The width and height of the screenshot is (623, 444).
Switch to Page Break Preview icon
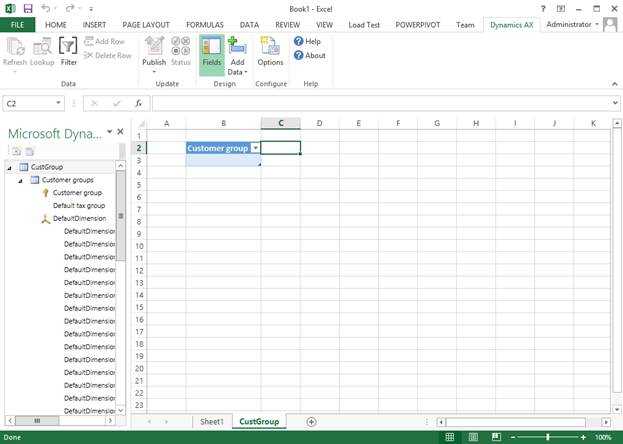(496, 437)
